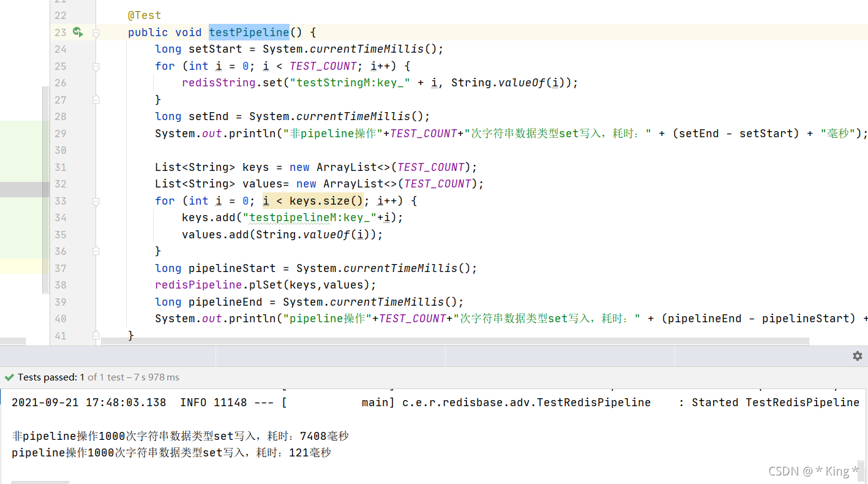This screenshot has height=484, width=868.
Task: Click the 121毫秒 pipeline output line
Action: [x=171, y=453]
